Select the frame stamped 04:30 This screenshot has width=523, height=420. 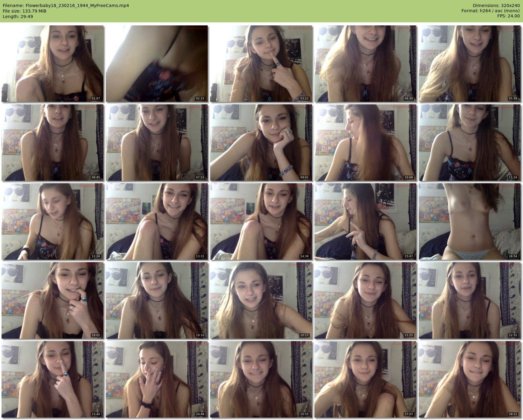click(x=365, y=64)
